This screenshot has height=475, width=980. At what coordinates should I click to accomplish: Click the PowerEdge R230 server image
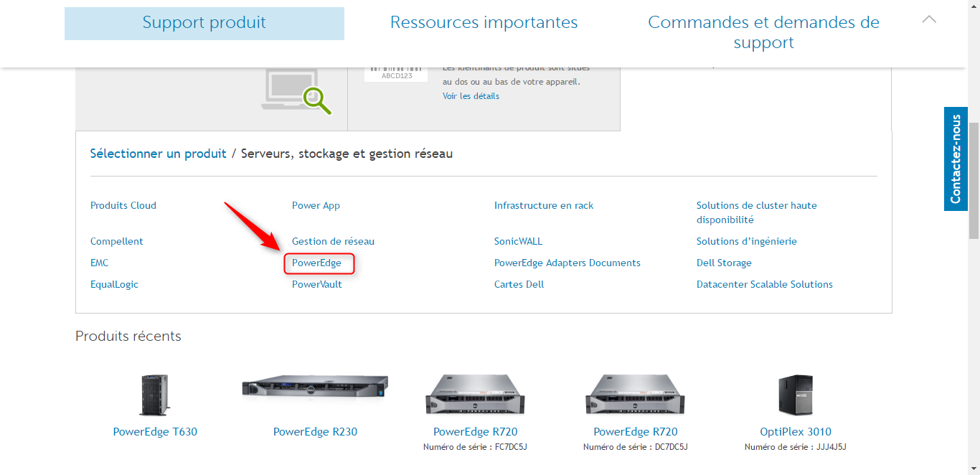pos(315,386)
